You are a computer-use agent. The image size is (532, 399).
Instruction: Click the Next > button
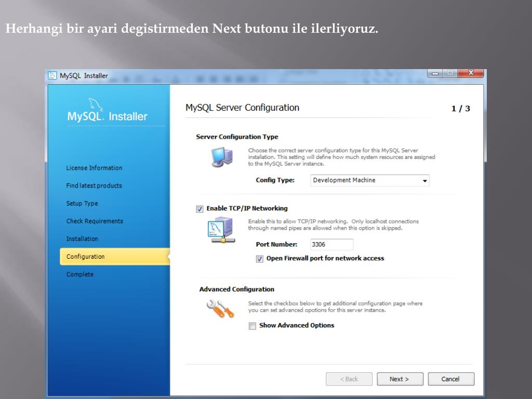click(400, 379)
